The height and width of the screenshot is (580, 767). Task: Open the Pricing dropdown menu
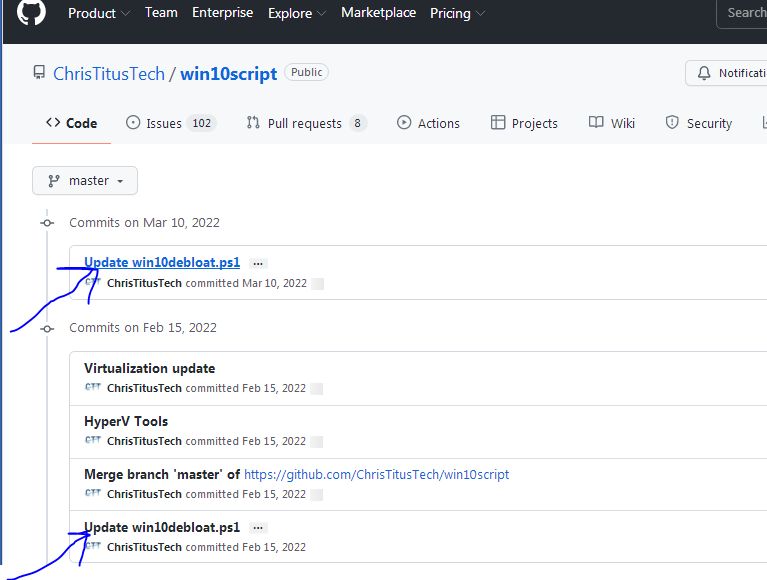pyautogui.click(x=457, y=13)
